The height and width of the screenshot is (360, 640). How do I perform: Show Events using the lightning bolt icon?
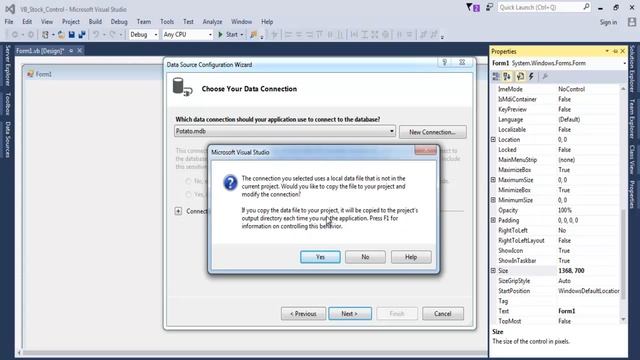531,76
